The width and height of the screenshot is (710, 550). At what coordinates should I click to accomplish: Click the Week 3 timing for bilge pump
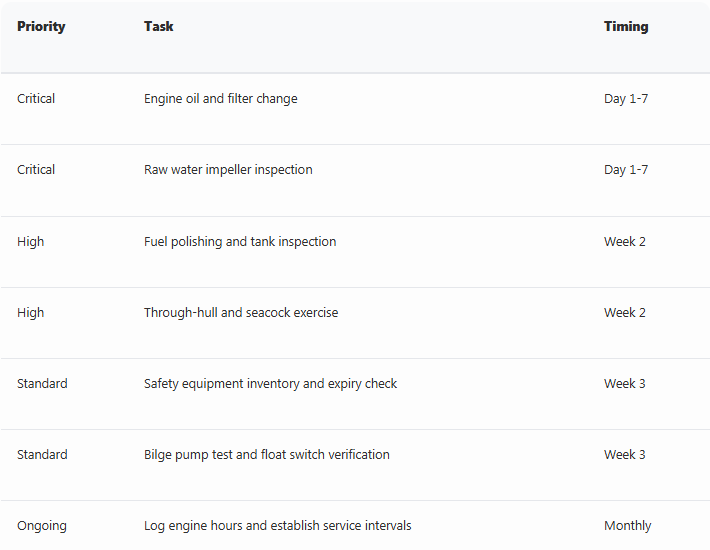[624, 454]
